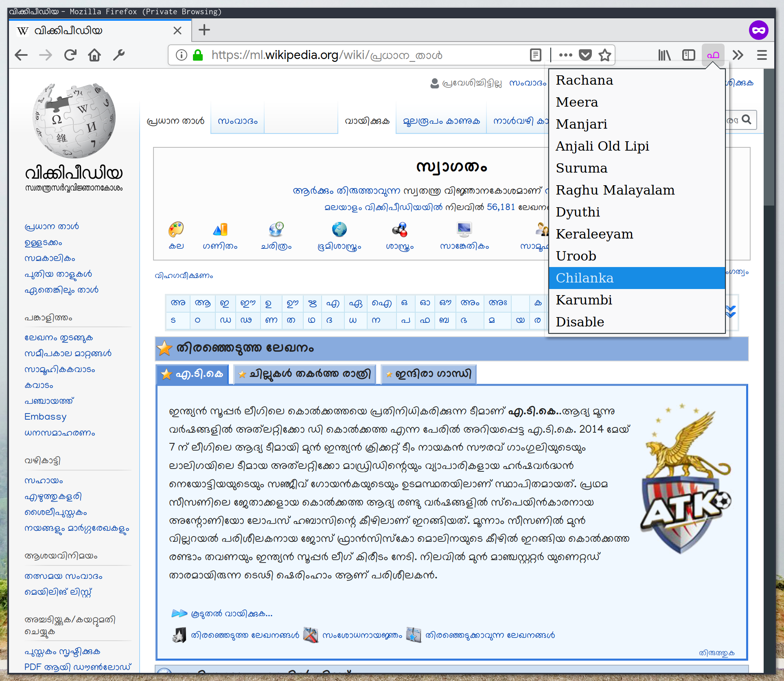Click the കൂടുതൽ വായിക്കുക link
The width and height of the screenshot is (784, 681).
[232, 613]
